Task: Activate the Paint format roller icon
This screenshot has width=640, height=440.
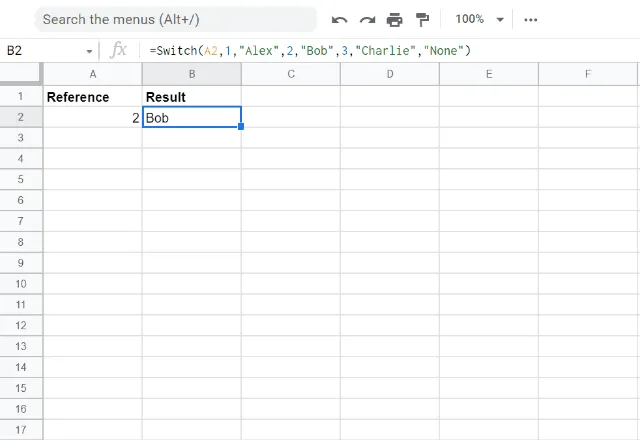Action: [421, 19]
